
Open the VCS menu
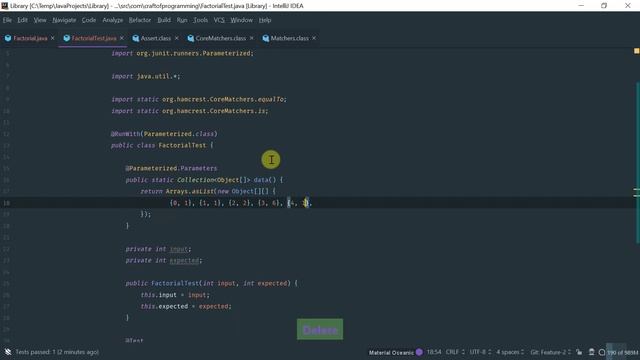(x=219, y=20)
